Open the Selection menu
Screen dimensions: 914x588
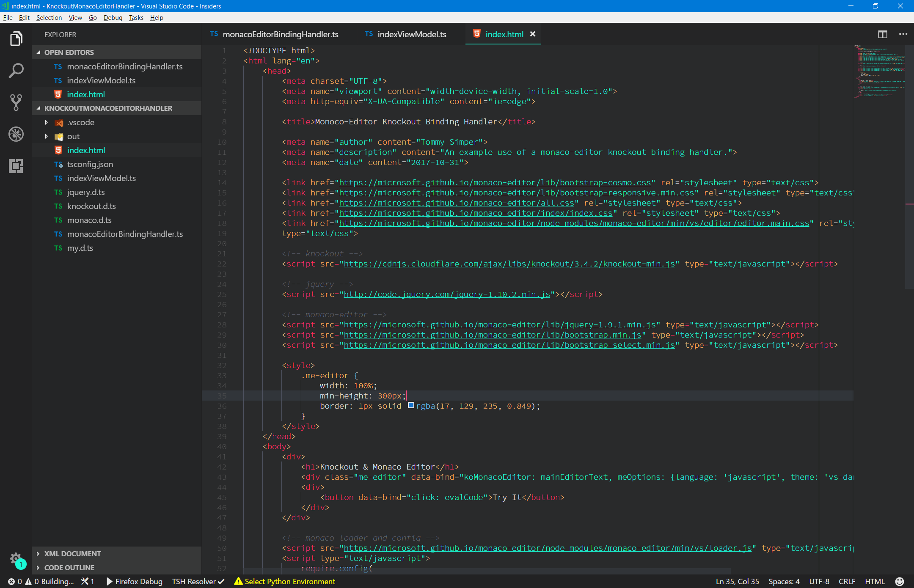[49, 18]
